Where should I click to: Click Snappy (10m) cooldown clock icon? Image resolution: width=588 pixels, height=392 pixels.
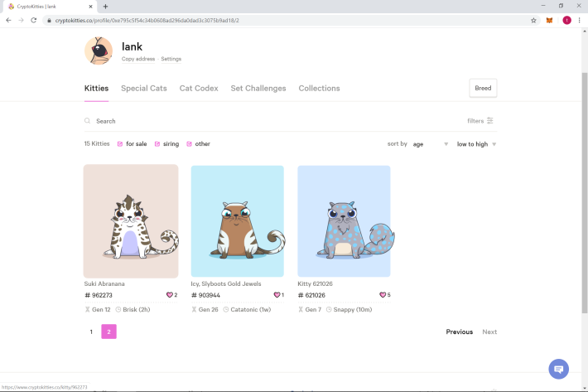(x=329, y=309)
